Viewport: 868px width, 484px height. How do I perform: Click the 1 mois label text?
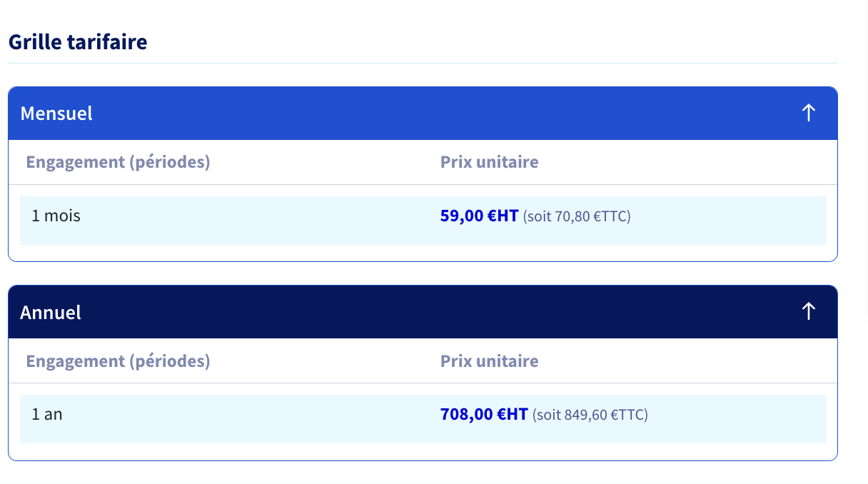56,215
